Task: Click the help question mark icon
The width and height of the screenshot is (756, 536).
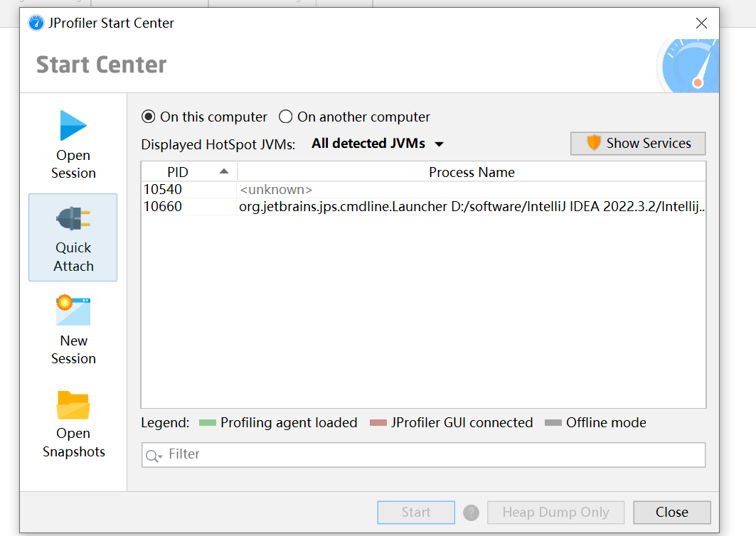Action: [470, 512]
